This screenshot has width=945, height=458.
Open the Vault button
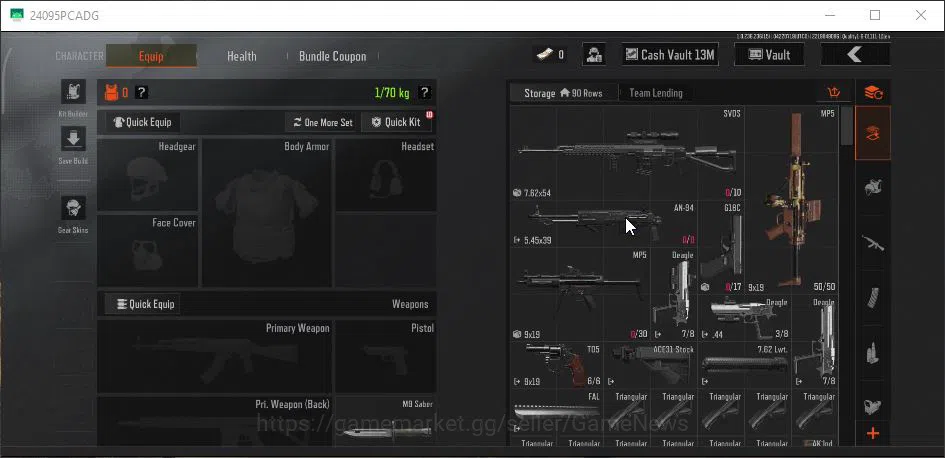coord(769,55)
